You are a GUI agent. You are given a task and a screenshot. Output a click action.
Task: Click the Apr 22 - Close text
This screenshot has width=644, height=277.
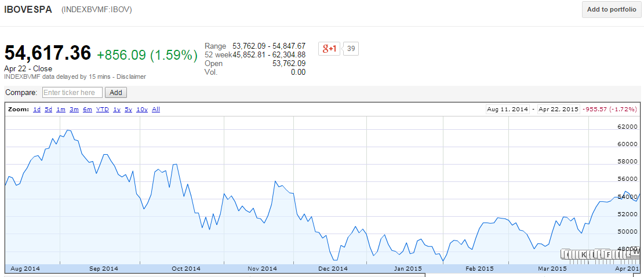[28, 69]
